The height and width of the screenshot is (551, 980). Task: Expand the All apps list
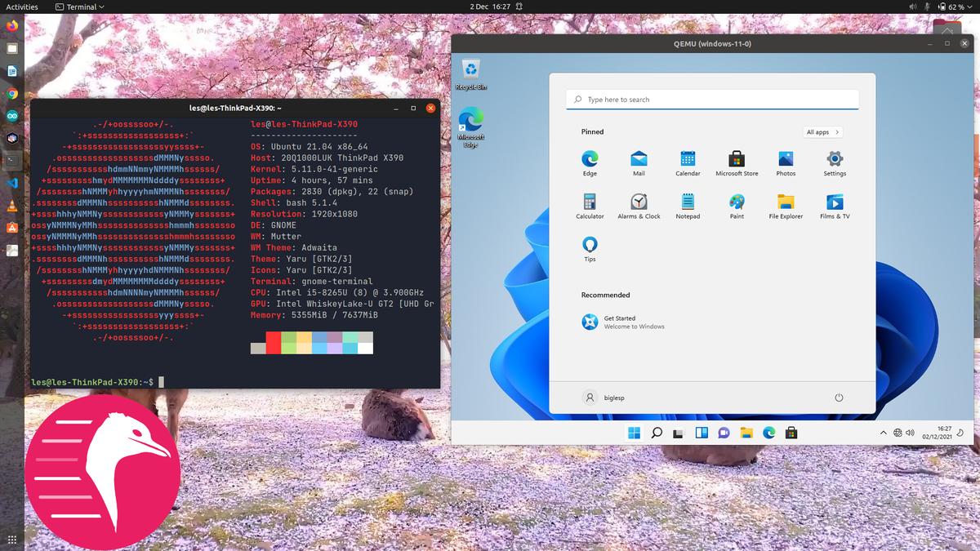[x=822, y=131]
